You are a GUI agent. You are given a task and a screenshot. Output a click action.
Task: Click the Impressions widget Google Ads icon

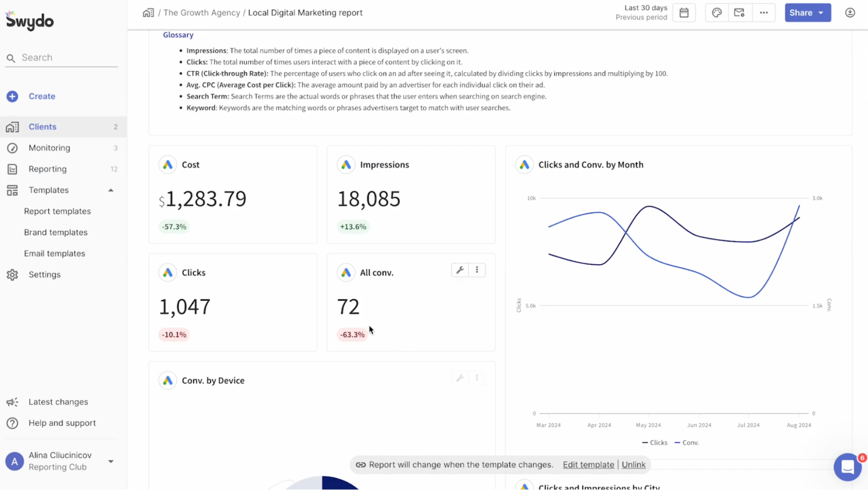346,164
